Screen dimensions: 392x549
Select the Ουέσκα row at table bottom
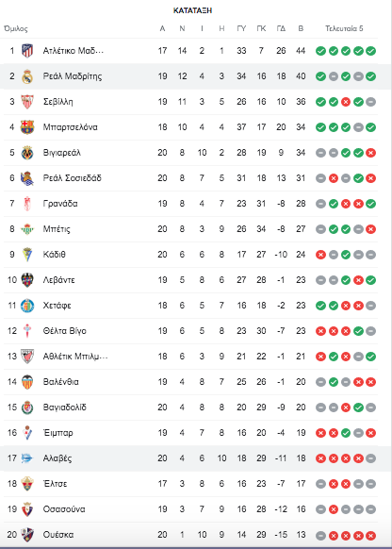point(190,535)
